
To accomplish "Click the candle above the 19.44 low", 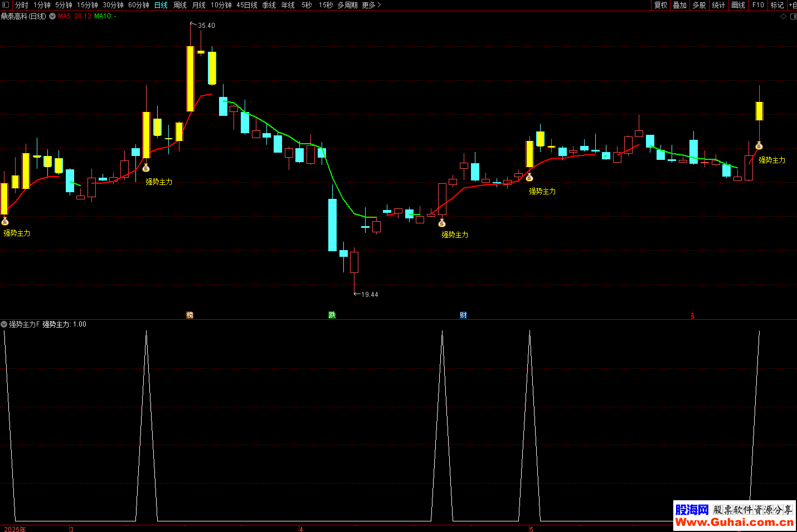I will [x=354, y=262].
